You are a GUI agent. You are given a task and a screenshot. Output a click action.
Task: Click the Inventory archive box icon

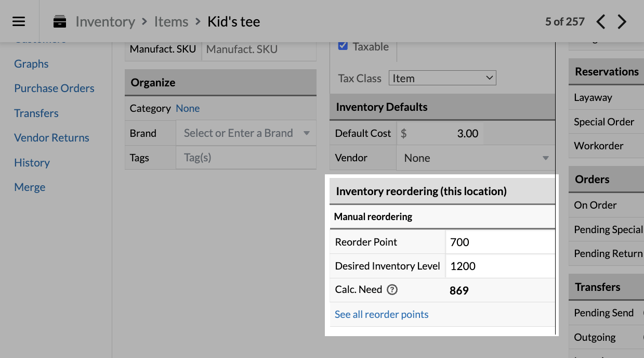[x=60, y=22]
